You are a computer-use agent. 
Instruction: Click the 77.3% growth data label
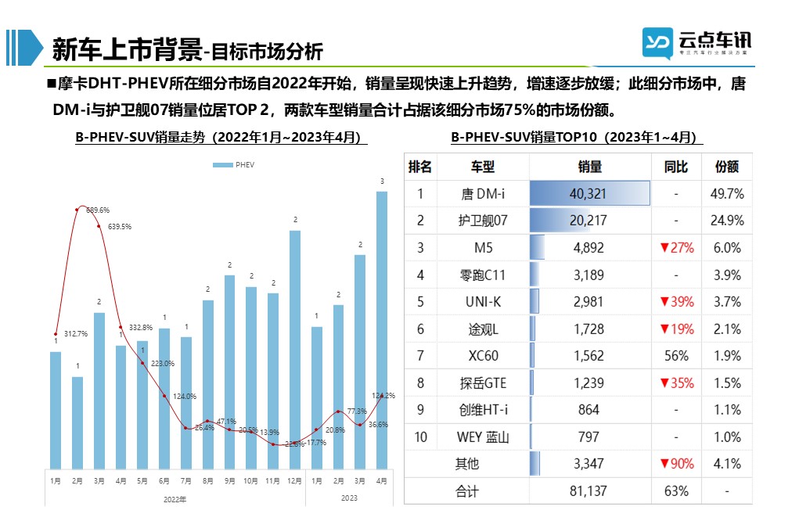click(x=357, y=412)
